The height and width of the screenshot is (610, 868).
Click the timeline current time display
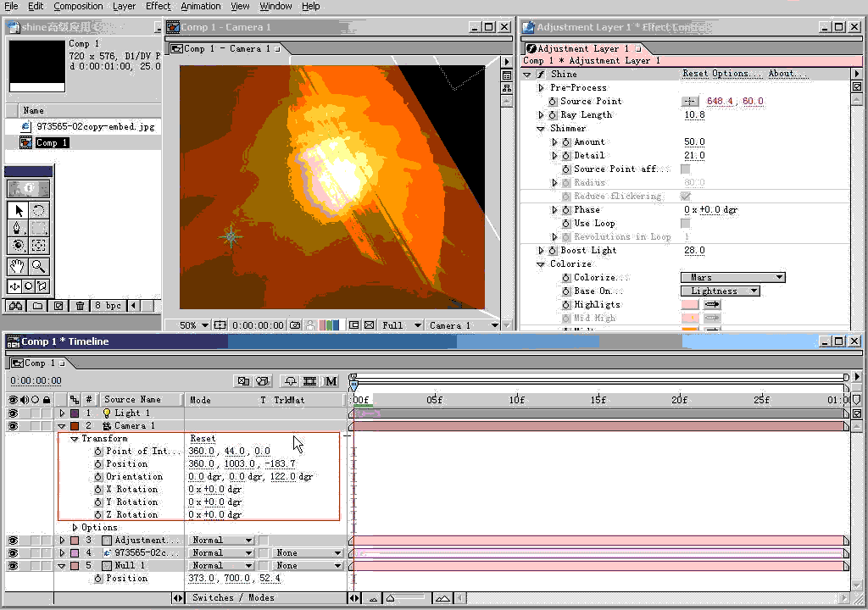(x=36, y=381)
